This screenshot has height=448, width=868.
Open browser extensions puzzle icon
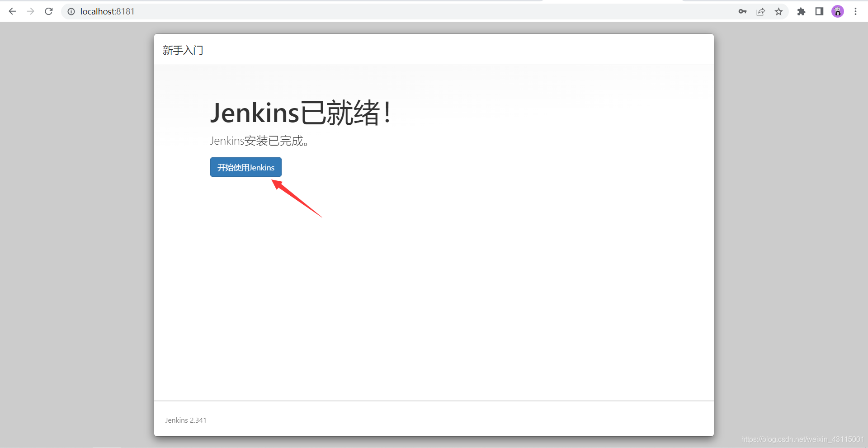(x=801, y=11)
